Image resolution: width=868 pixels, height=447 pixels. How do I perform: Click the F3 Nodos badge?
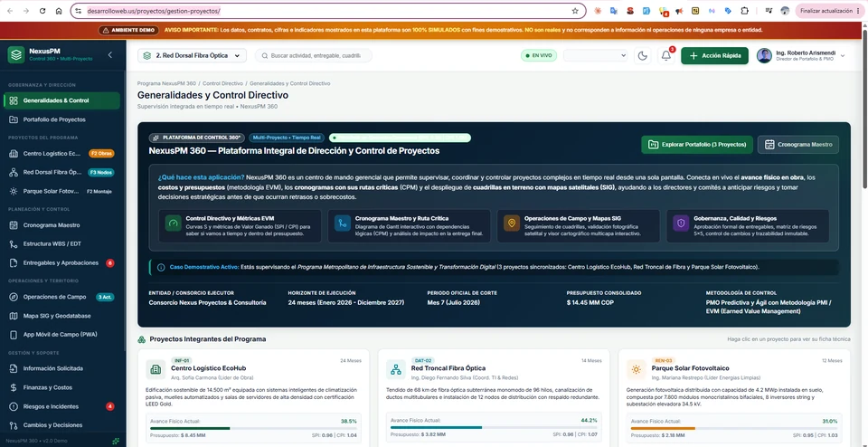(x=100, y=172)
